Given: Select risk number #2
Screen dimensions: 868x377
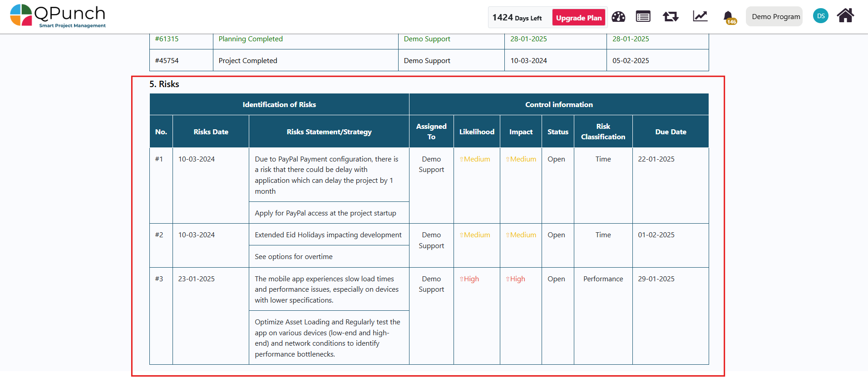Looking at the screenshot, I should (159, 235).
